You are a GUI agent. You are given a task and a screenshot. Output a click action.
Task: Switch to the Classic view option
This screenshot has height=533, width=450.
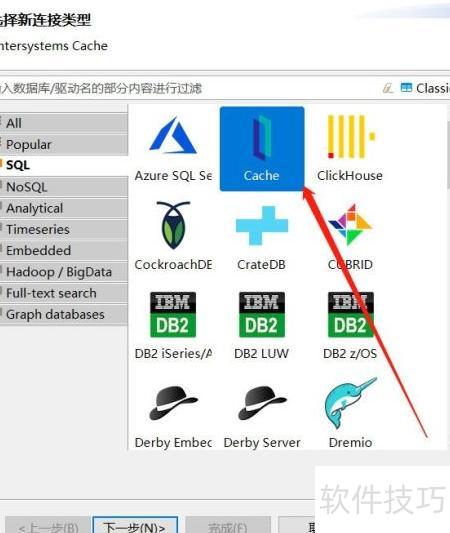coord(426,88)
